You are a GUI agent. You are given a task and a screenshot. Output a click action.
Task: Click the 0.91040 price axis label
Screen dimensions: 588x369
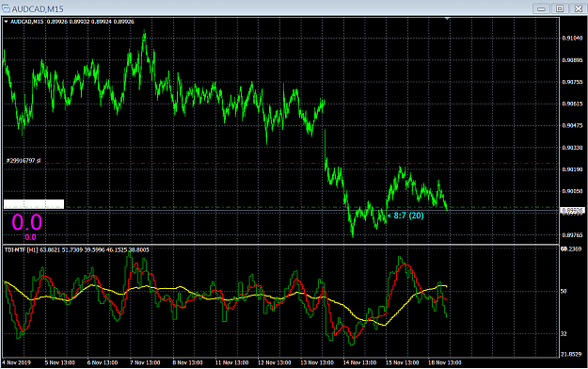tap(572, 38)
